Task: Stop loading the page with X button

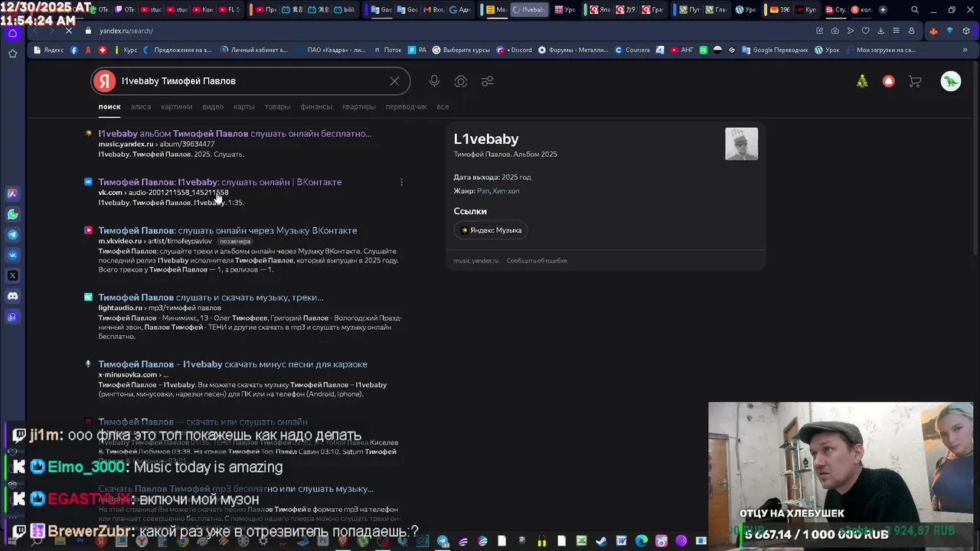Action: pyautogui.click(x=68, y=31)
